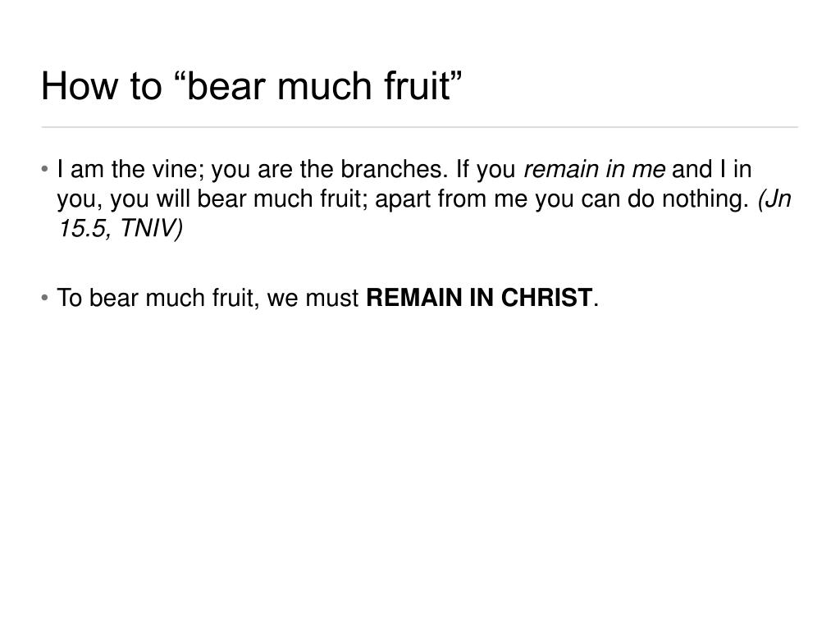Viewport: 840px width, 630px height.
Task: Click the word "nothing" before the citation
Action: coord(705,199)
